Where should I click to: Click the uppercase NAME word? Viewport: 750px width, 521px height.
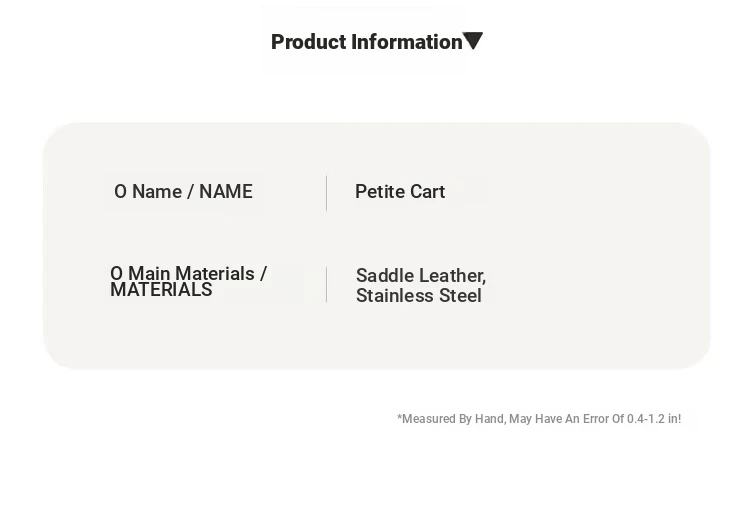click(x=226, y=191)
